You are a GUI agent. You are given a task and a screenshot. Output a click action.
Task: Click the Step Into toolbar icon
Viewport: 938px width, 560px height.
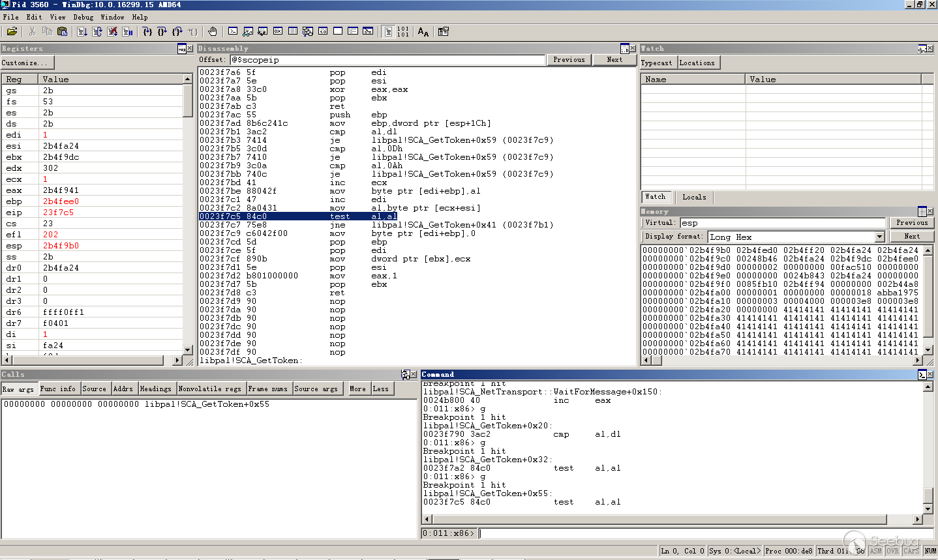(x=147, y=31)
